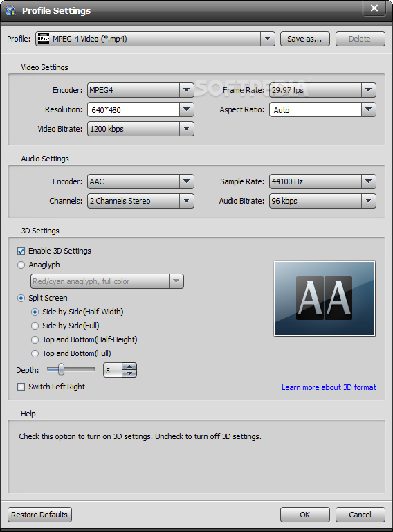The image size is (393, 532).
Task: Uncheck the Enable 3D Settings checkbox
Action: click(x=21, y=251)
